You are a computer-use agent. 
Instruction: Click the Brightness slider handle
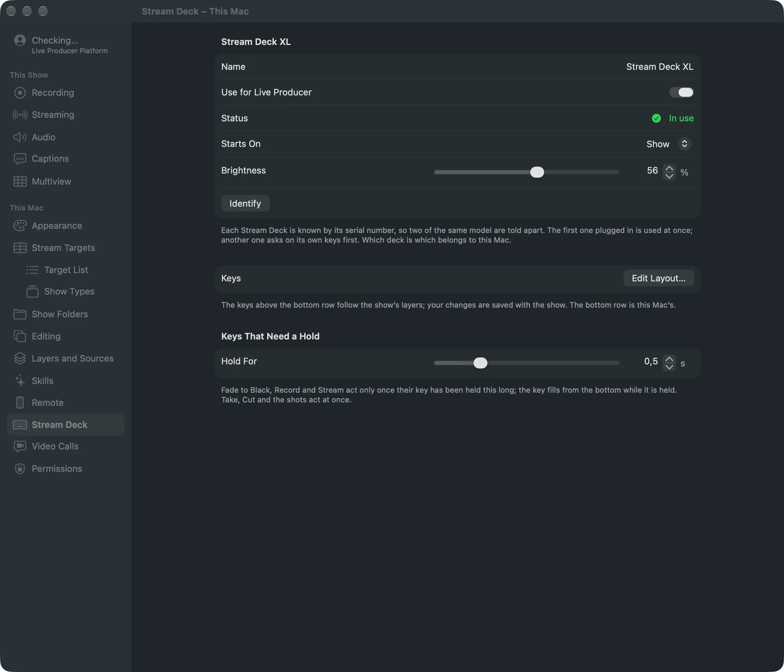[x=536, y=172]
